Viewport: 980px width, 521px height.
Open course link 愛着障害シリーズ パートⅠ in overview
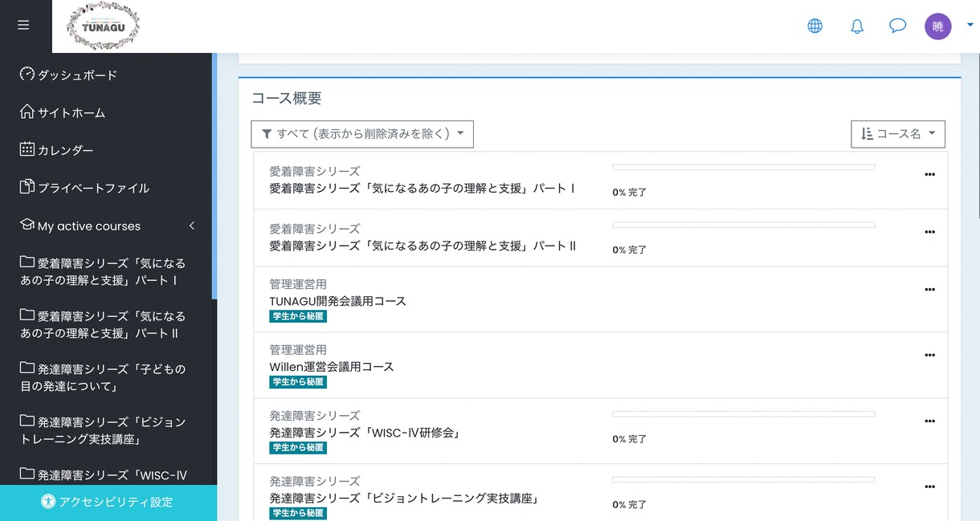(x=423, y=189)
